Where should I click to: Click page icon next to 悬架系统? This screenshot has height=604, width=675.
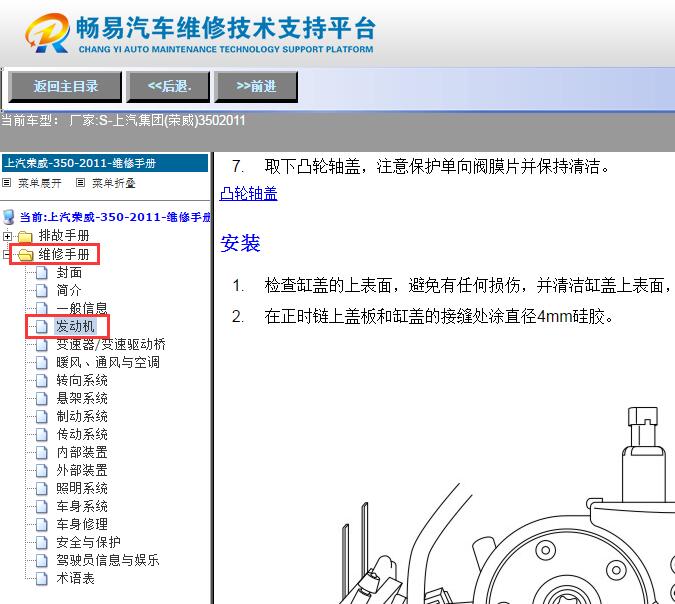point(42,399)
